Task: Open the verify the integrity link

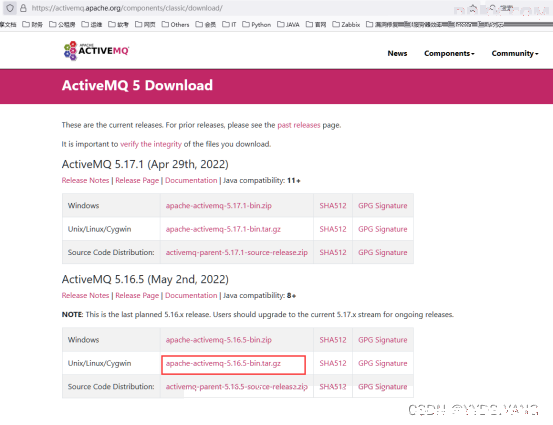Action: click(x=151, y=144)
